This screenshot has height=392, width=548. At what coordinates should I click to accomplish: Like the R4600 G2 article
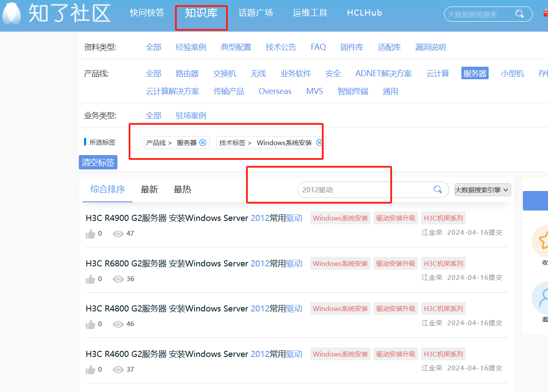point(91,370)
